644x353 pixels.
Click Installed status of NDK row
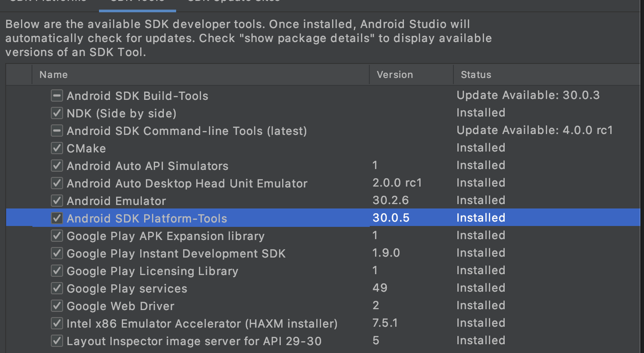point(481,113)
